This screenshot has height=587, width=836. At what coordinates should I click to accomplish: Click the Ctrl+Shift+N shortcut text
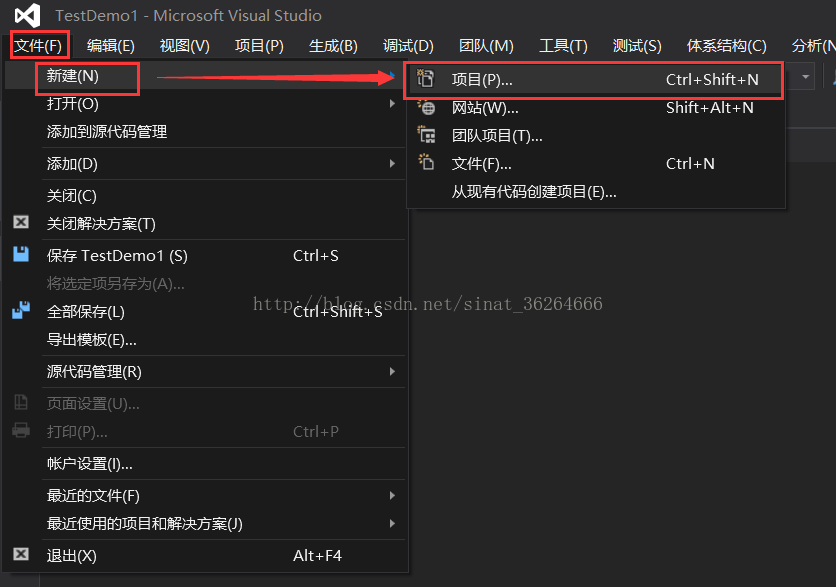[x=712, y=79]
